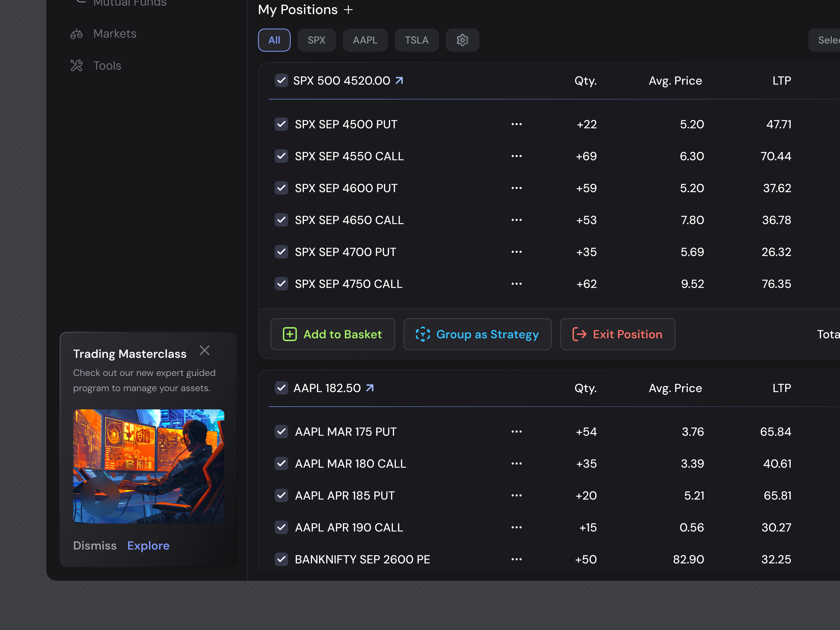The height and width of the screenshot is (630, 840).
Task: Open the menu for SPX SEP 4750 CALL
Action: pos(516,284)
